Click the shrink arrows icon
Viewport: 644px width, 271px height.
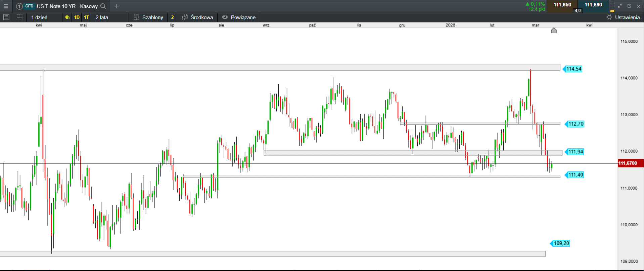tap(620, 6)
